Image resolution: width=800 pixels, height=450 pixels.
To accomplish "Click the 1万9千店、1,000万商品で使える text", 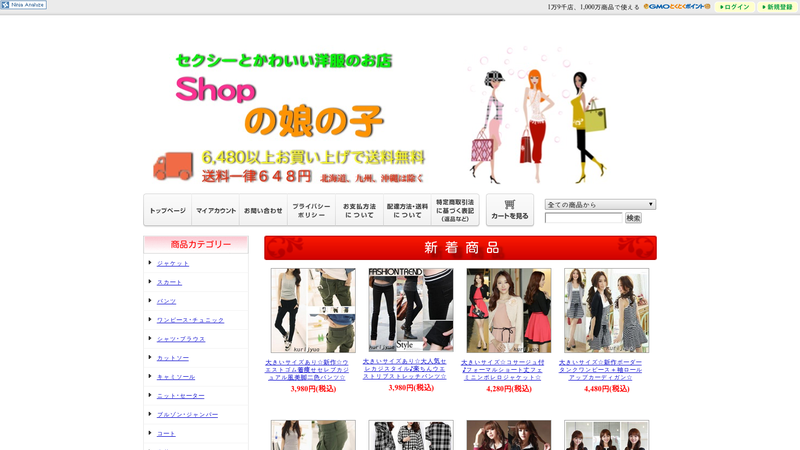I will click(593, 7).
